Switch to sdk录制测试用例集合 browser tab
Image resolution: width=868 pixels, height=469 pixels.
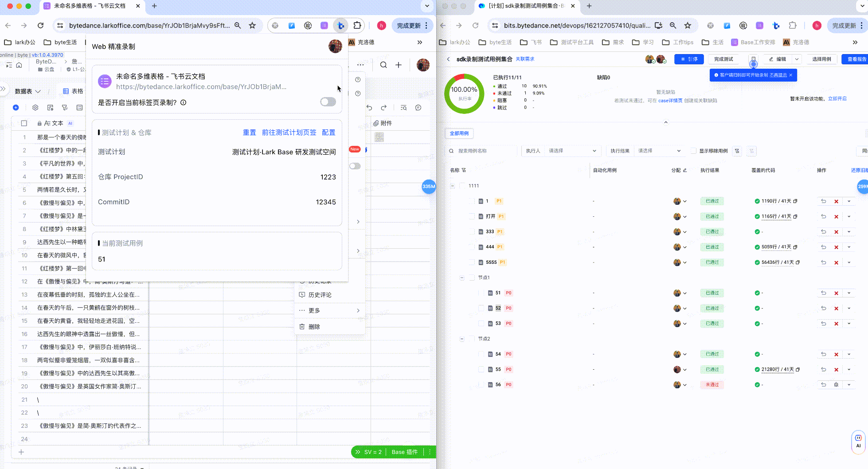click(526, 6)
